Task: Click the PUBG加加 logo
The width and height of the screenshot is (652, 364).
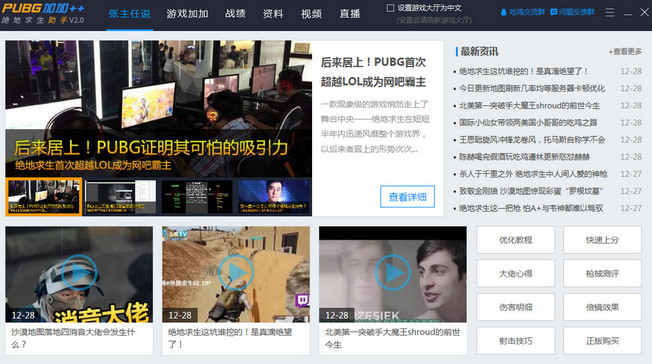Action: [43, 13]
